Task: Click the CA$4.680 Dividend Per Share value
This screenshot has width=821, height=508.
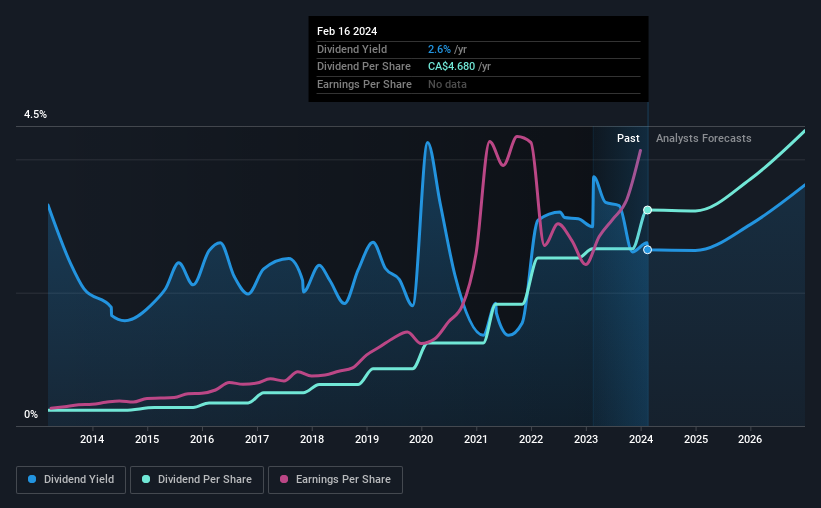Action: click(451, 67)
